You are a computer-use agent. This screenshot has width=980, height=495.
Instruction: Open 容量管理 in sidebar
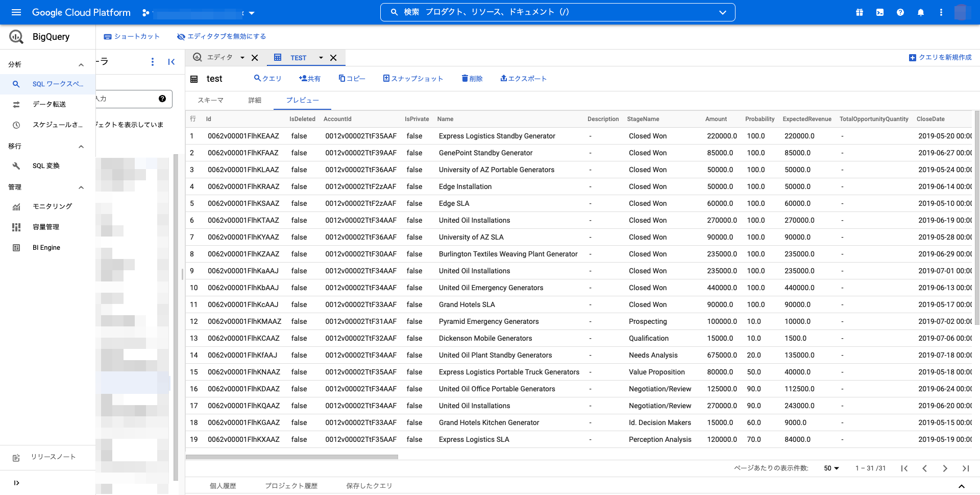tap(47, 227)
